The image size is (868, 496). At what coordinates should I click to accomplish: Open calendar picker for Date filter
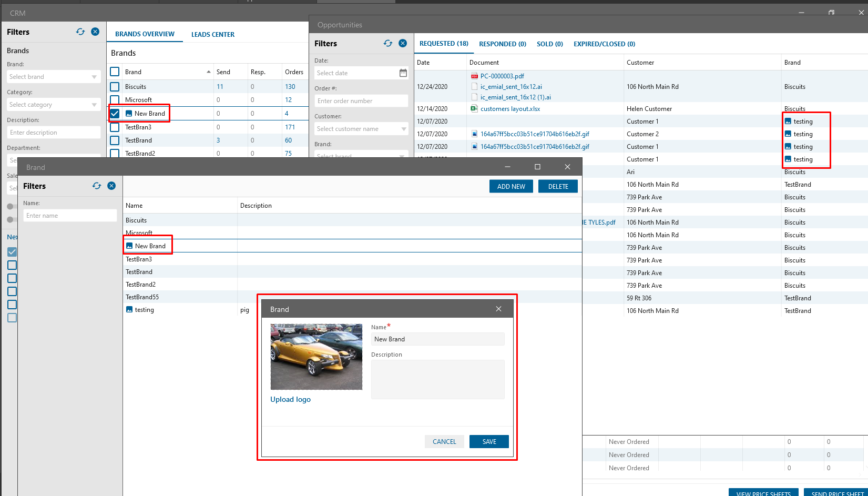403,73
